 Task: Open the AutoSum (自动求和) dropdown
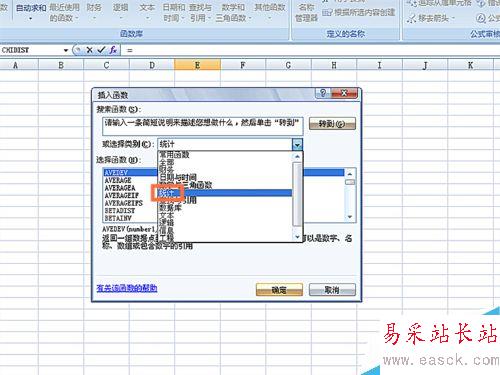(31, 12)
